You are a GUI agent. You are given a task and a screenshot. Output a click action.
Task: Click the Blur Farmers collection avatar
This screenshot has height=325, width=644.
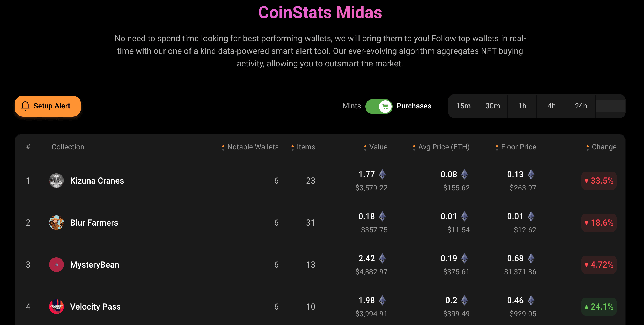(x=56, y=223)
